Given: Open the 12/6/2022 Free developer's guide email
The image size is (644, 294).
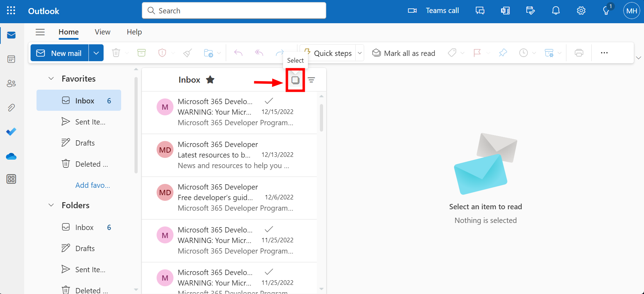Looking at the screenshot, I should [x=229, y=198].
